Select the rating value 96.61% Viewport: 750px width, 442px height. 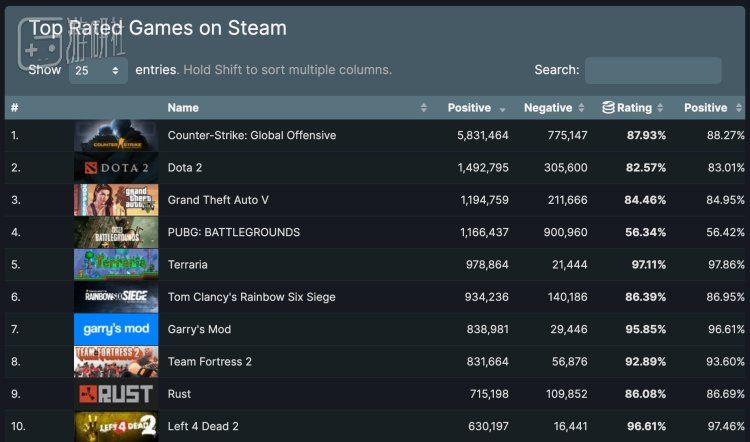click(646, 426)
